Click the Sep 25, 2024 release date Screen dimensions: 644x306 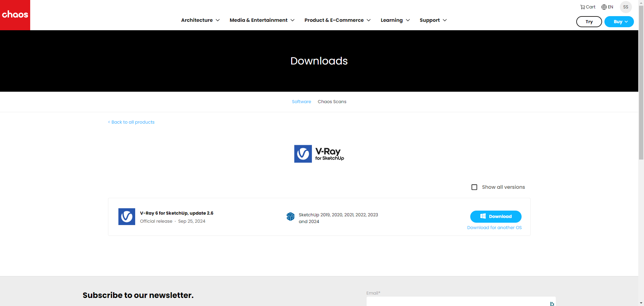pyautogui.click(x=192, y=221)
